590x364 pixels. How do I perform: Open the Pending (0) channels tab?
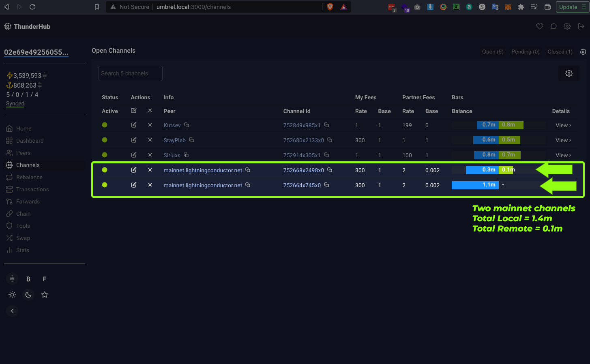pyautogui.click(x=526, y=52)
